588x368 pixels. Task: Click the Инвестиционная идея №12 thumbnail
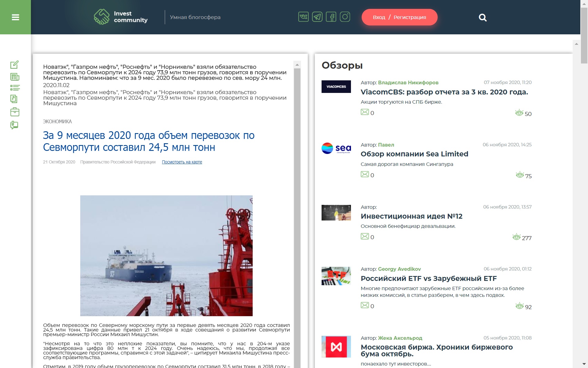(336, 213)
